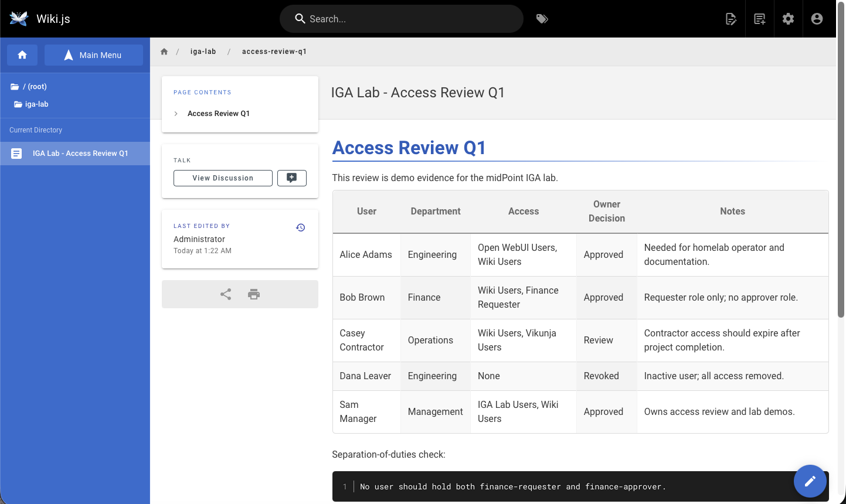
Task: Click the Review decision cell
Action: coord(607,340)
